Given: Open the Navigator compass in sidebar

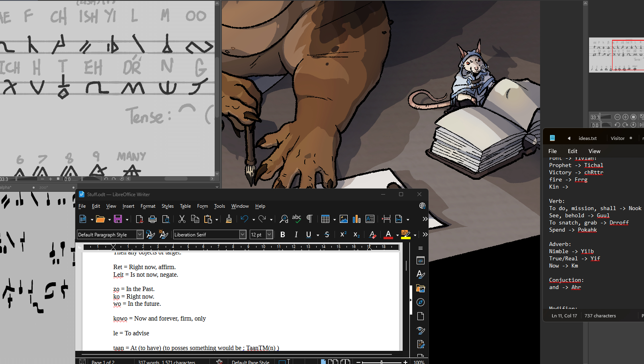Looking at the screenshot, I should pyautogui.click(x=421, y=302).
